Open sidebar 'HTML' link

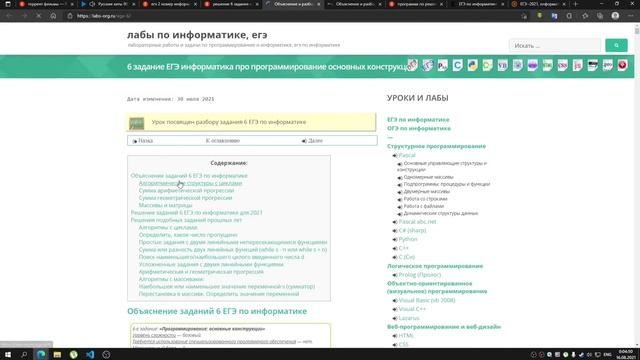click(x=406, y=336)
